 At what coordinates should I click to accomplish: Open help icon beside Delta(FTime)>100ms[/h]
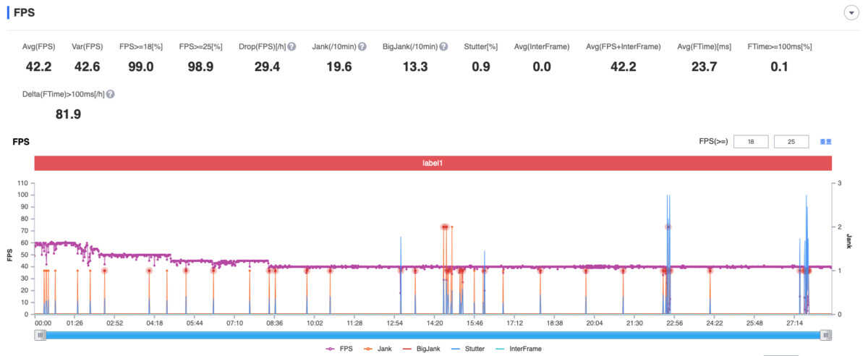pyautogui.click(x=111, y=94)
